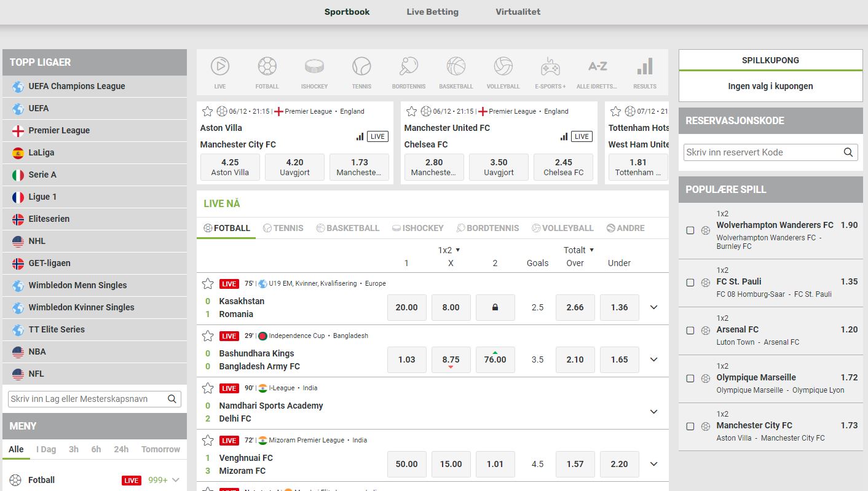The width and height of the screenshot is (868, 491).
Task: Choose the Tennis ball icon
Action: [361, 66]
